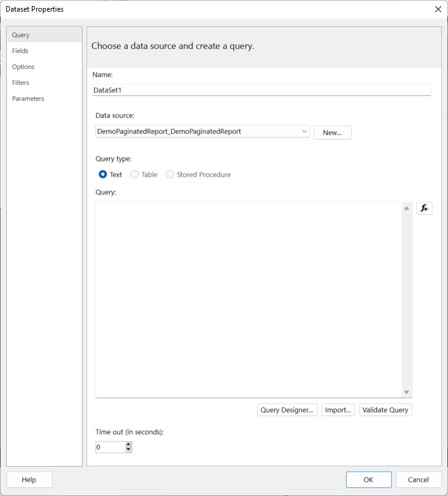Click the query scrollbar down arrow
The width and height of the screenshot is (448, 496).
pos(406,392)
